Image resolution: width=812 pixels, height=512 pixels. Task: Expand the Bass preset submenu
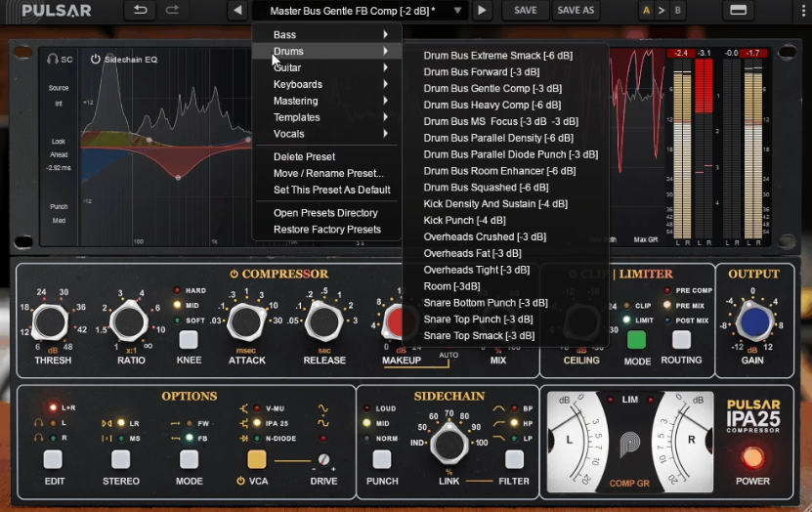[326, 34]
